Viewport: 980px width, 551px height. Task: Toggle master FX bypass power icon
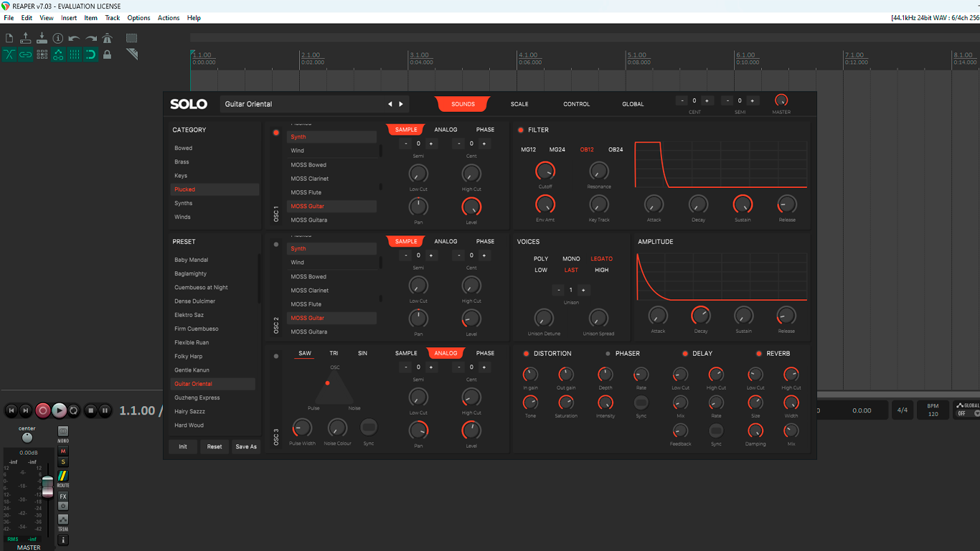[x=63, y=506]
